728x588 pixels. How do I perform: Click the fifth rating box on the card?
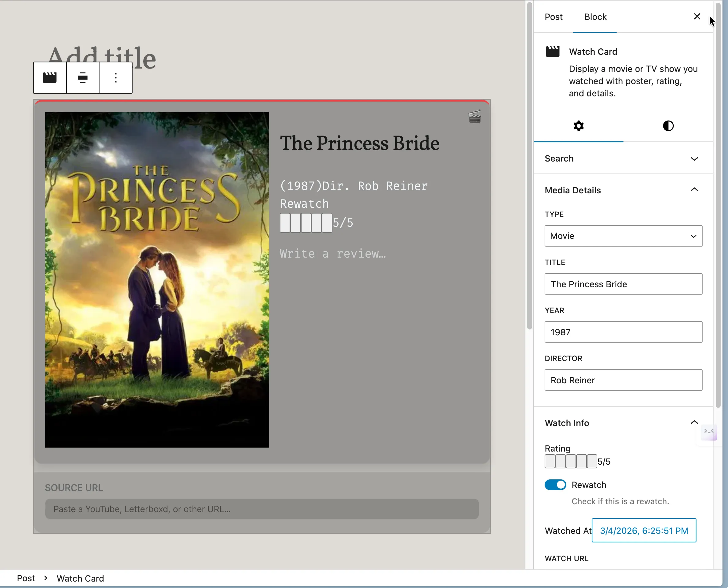pyautogui.click(x=327, y=223)
